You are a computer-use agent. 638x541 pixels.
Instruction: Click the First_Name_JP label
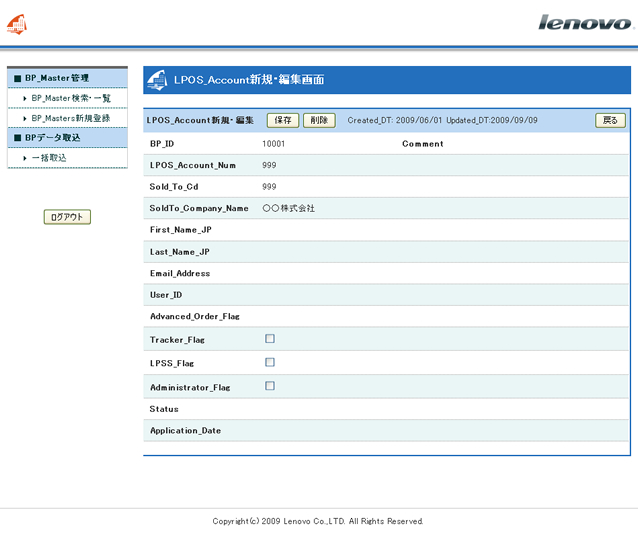[x=181, y=230]
